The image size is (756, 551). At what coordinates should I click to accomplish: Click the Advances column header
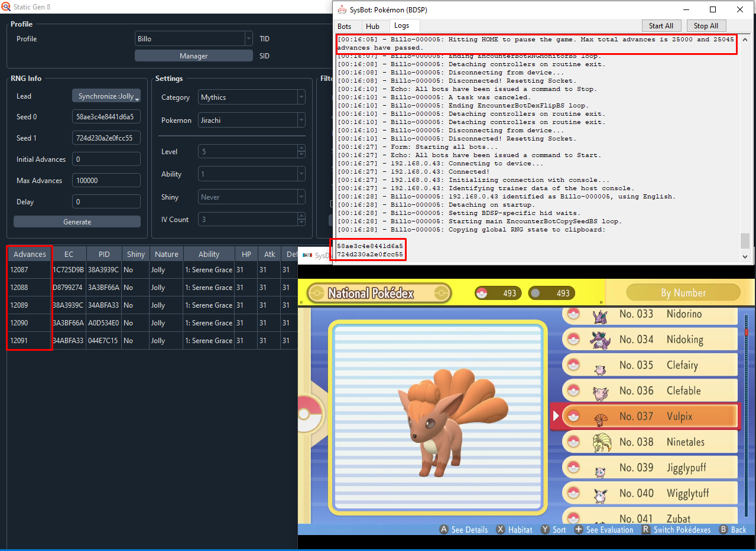tap(30, 254)
